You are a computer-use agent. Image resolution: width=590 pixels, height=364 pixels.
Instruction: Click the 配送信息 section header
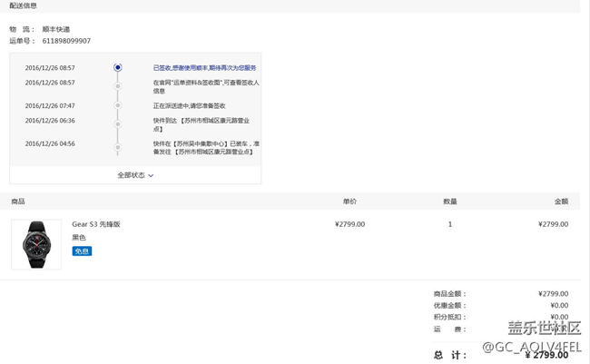click(x=24, y=5)
